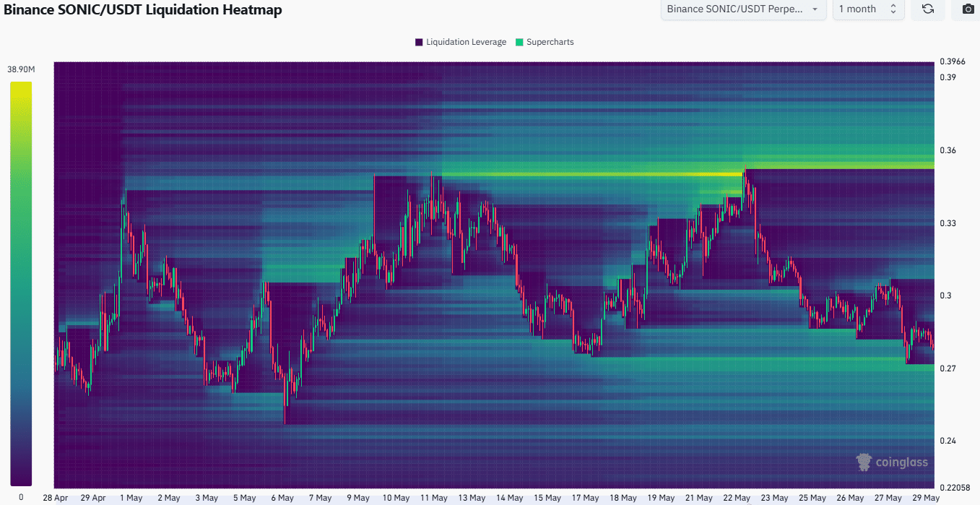
Task: Click the 3 May date label
Action: [x=206, y=498]
